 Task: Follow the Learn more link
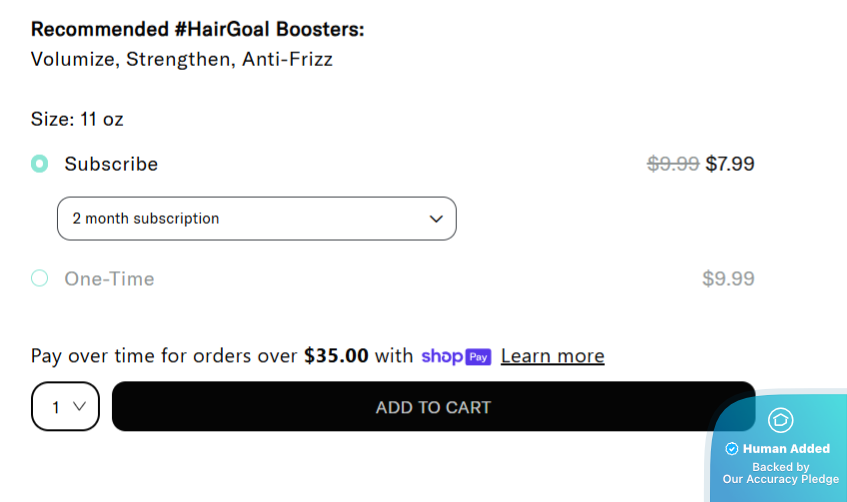[x=552, y=356]
